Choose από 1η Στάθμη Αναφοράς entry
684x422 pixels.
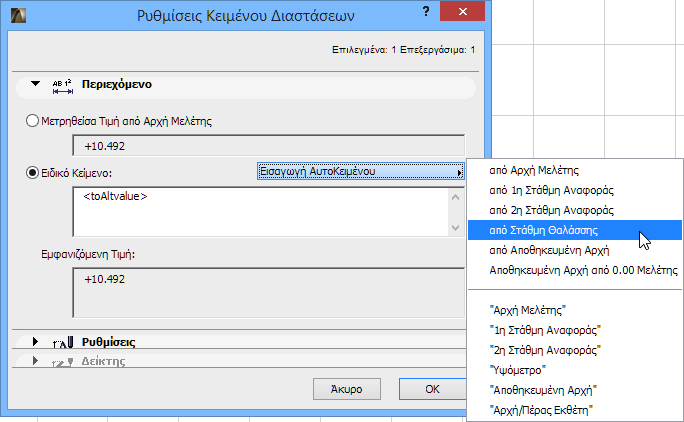575,190
